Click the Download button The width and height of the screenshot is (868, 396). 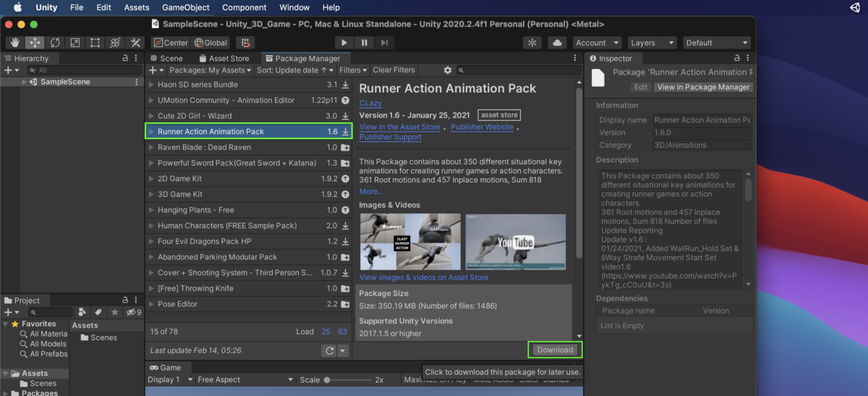555,350
